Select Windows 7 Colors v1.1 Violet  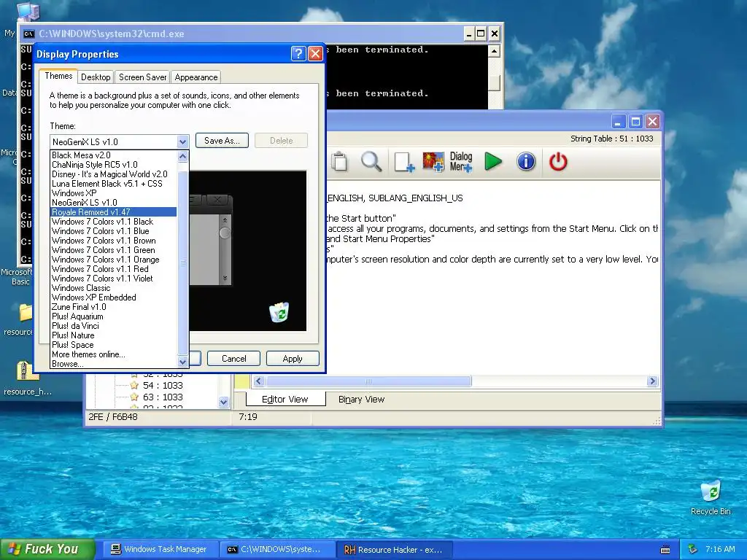pos(113,279)
